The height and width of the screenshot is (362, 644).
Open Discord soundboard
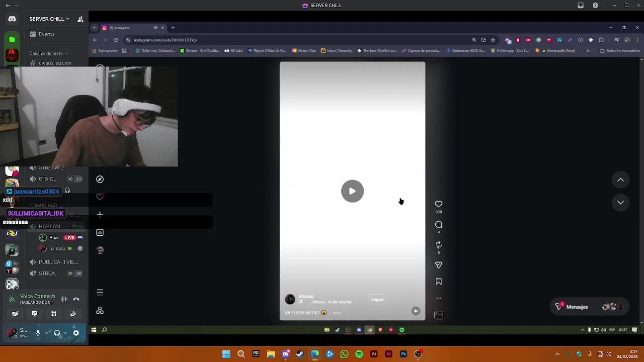click(x=73, y=314)
